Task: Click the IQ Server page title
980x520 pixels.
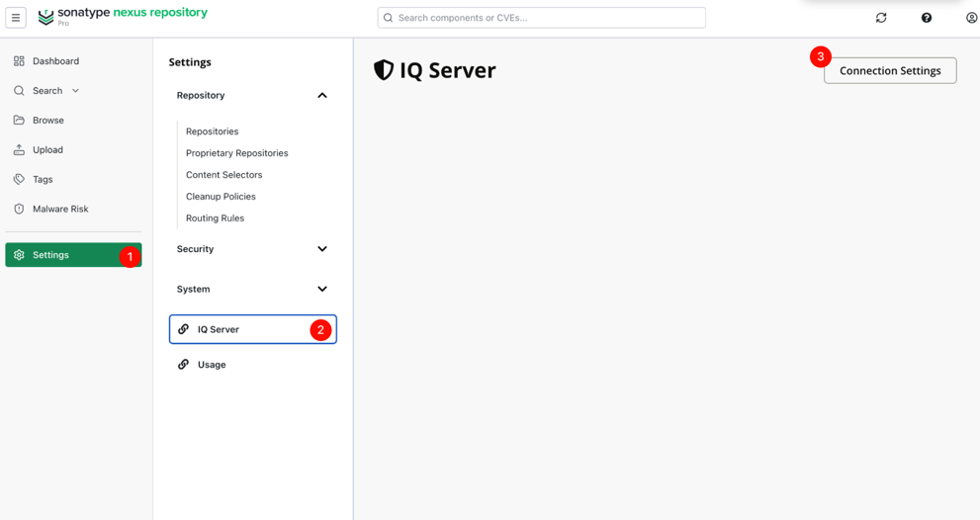Action: pyautogui.click(x=448, y=70)
